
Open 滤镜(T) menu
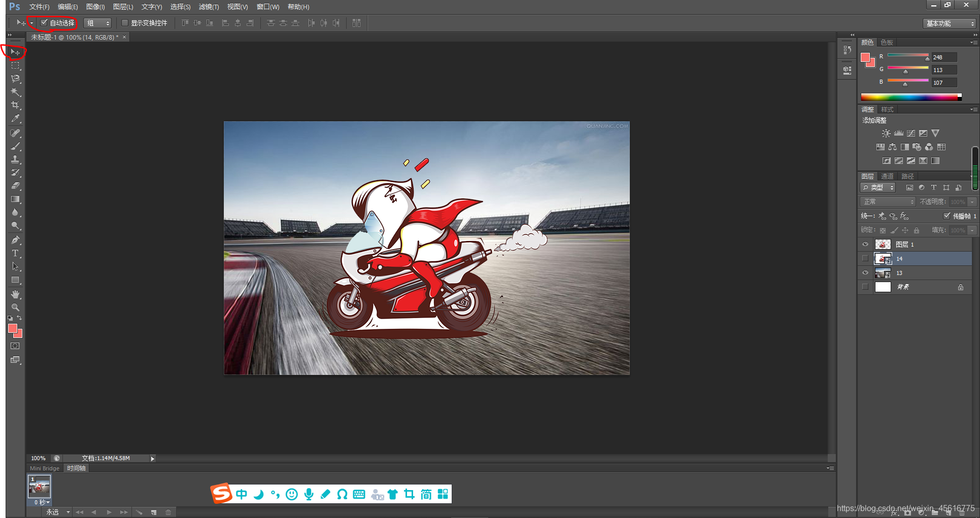point(209,7)
